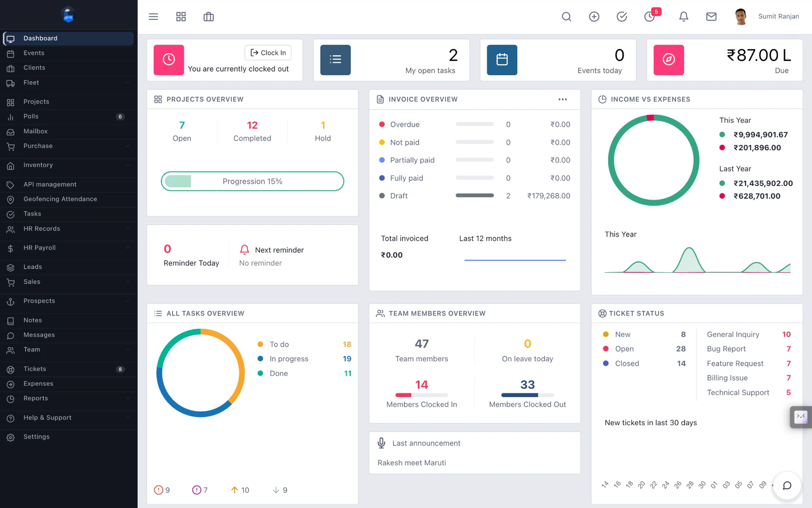Open API management in sidebar
Screen dimensions: 812x508
(x=69, y=185)
